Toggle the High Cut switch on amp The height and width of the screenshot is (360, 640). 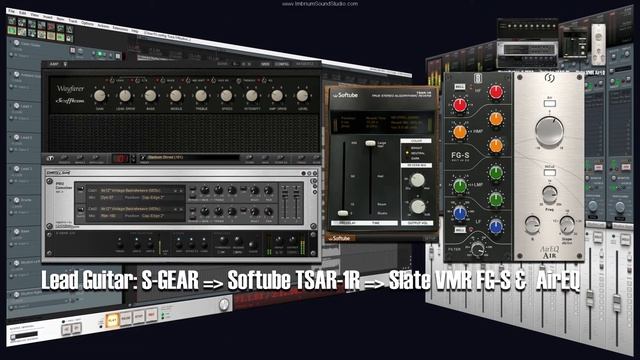[x=213, y=81]
